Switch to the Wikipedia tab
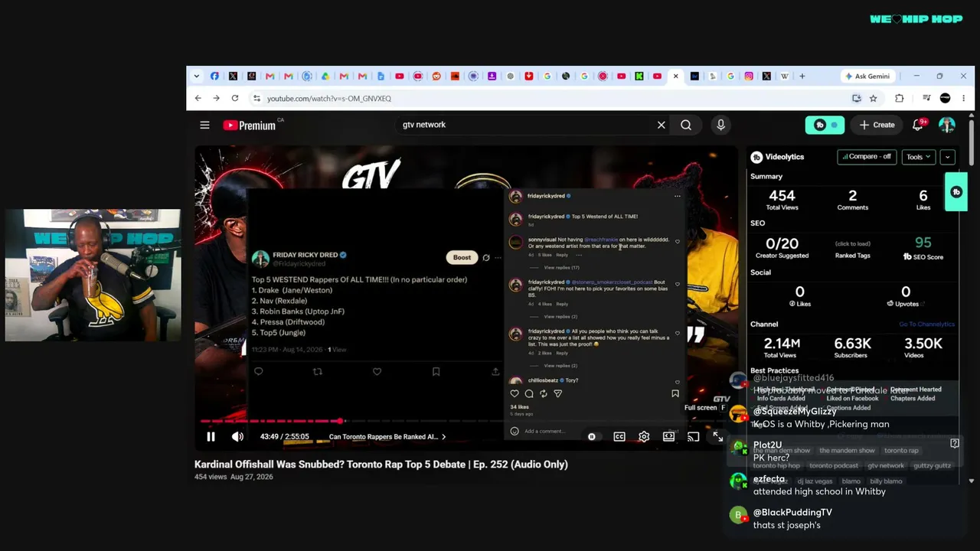The image size is (980, 551). coord(785,76)
